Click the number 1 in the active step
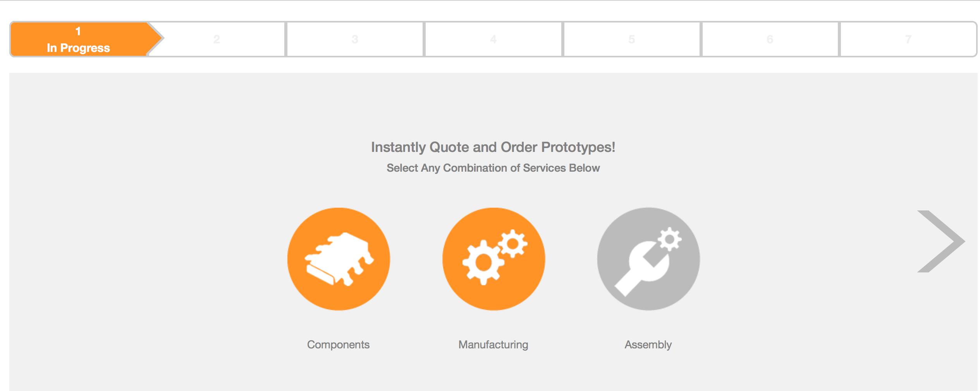The width and height of the screenshot is (980, 391). 78,31
